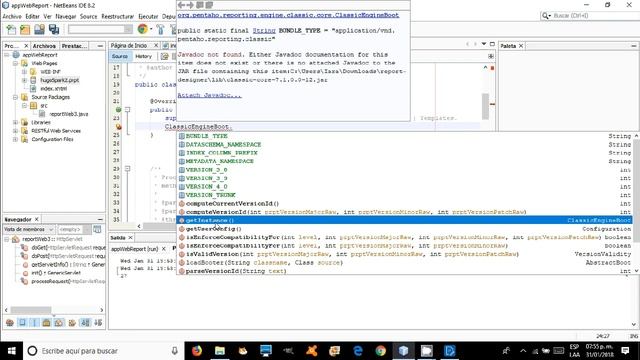This screenshot has height=360, width=640.
Task: Open the Página de Inicio tab
Action: pyautogui.click(x=129, y=46)
